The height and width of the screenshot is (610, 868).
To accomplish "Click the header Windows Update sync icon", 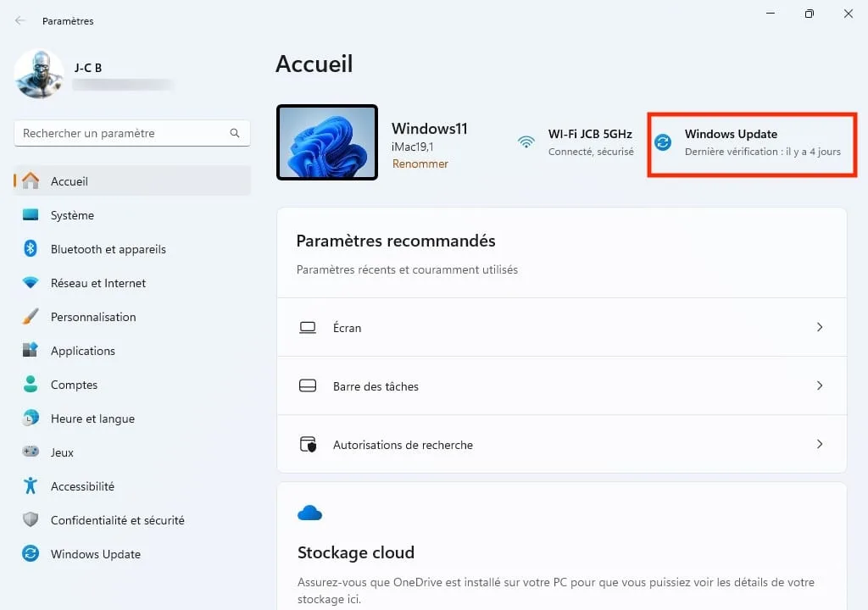I will tap(663, 142).
